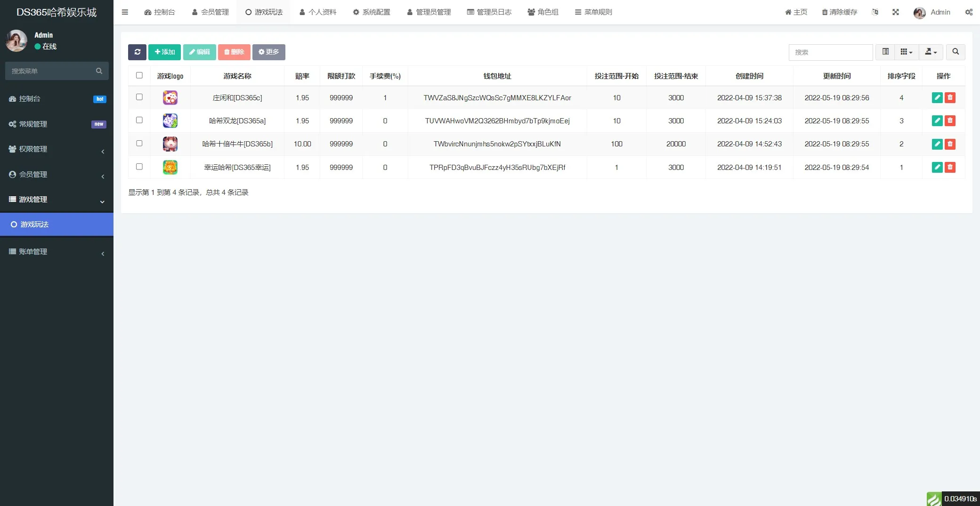The height and width of the screenshot is (506, 980).
Task: Switch to the 系统配置 tab
Action: click(372, 12)
